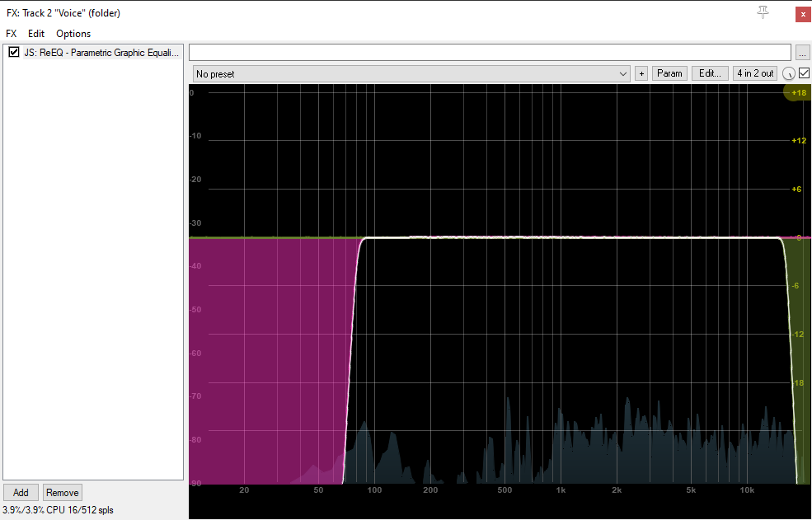This screenshot has height=520, width=812.
Task: Open the Edit menu
Action: click(36, 34)
